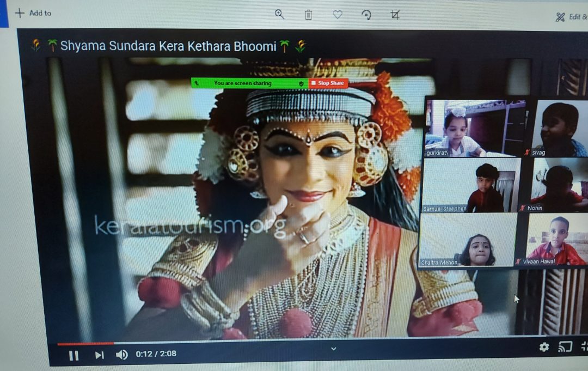Viewport: 588px width, 371px height.
Task: Click the muted mic icon beside sivag
Action: click(527, 153)
